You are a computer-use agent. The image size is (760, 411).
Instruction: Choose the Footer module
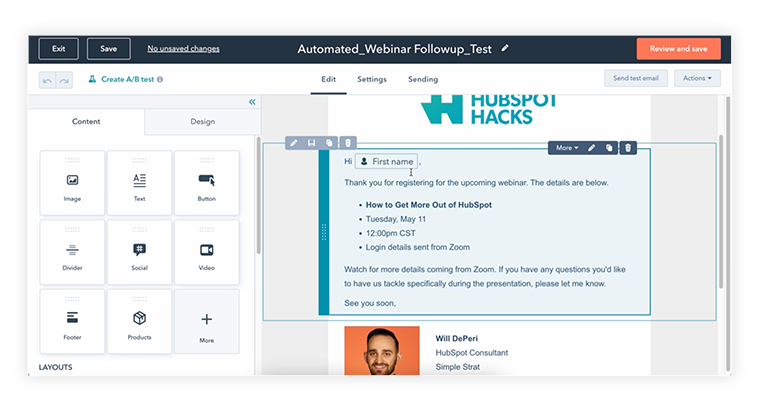(72, 321)
